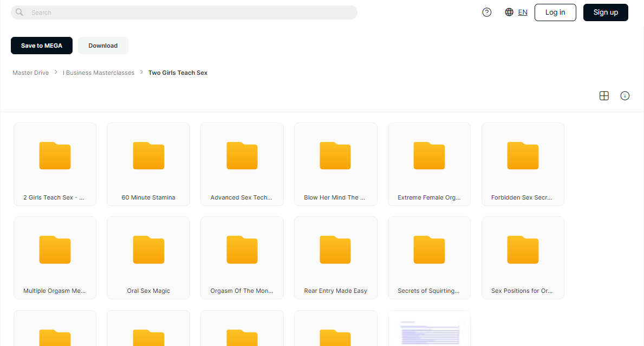Click Save to MEGA button

(x=42, y=46)
